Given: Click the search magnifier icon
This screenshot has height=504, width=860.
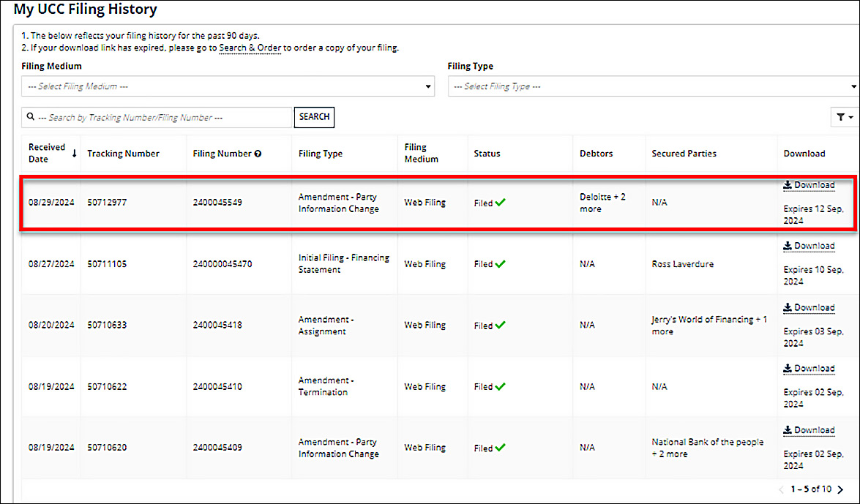Looking at the screenshot, I should point(30,117).
